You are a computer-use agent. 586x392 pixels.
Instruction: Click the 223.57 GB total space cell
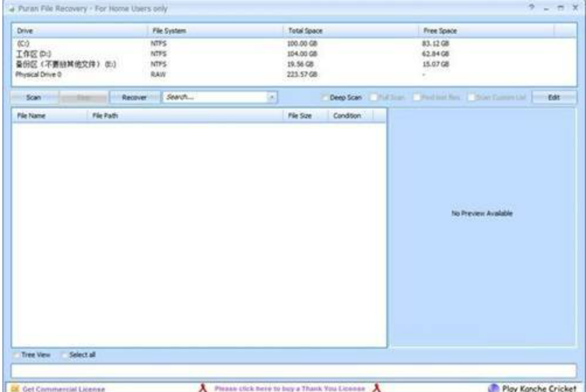pyautogui.click(x=302, y=75)
